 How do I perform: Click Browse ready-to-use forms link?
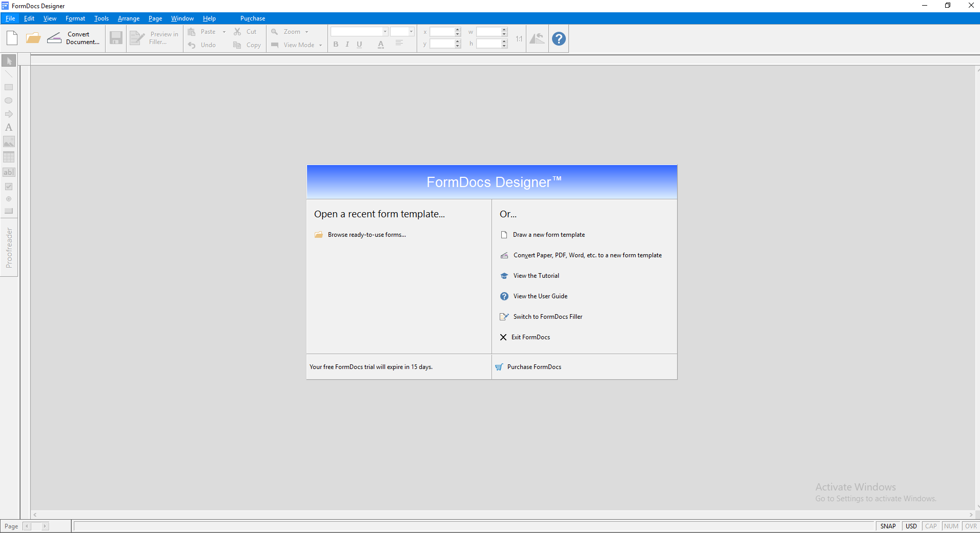pyautogui.click(x=360, y=235)
